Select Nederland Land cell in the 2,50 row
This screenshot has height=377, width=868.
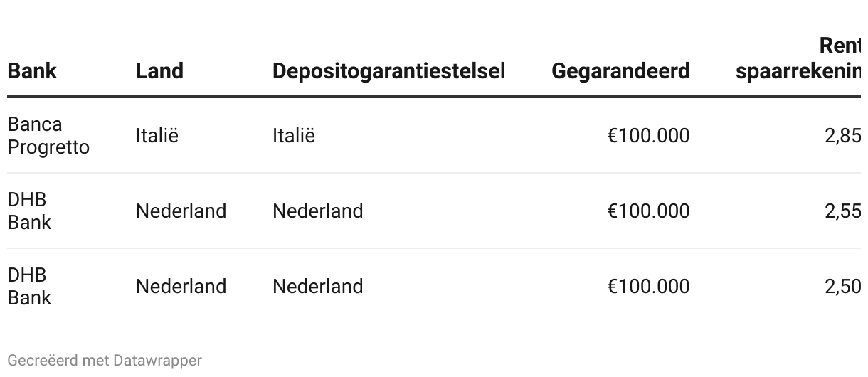[181, 287]
